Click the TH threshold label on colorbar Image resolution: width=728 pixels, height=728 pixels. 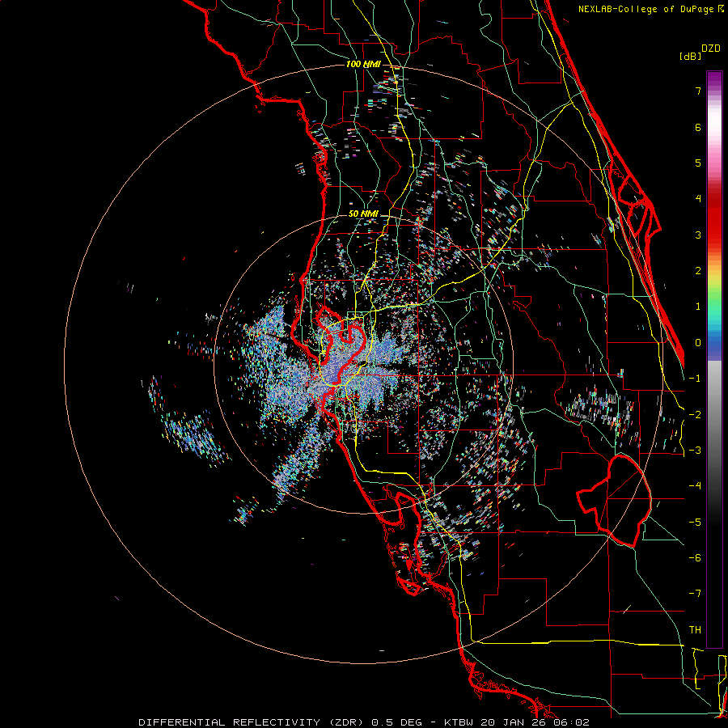(x=695, y=630)
